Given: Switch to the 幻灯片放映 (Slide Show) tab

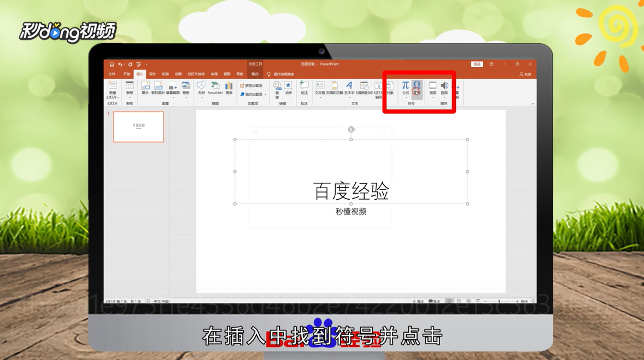Looking at the screenshot, I should point(196,74).
